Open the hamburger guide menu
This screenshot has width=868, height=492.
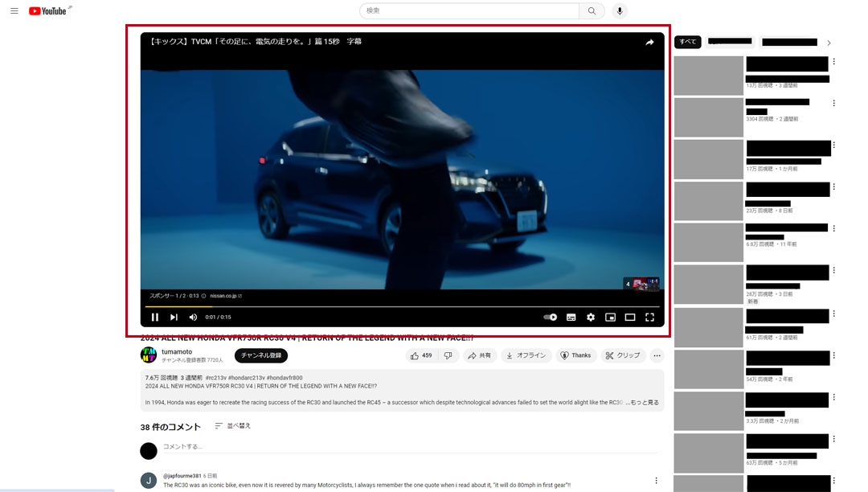click(14, 10)
